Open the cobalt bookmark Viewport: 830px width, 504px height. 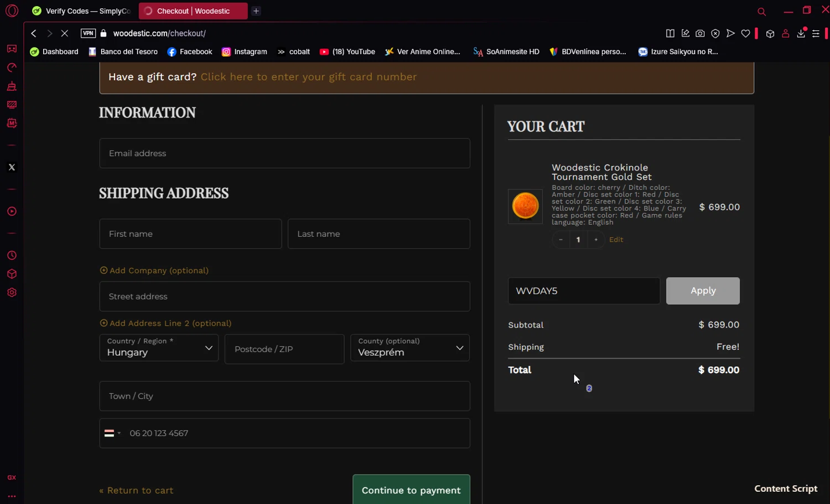tap(293, 51)
